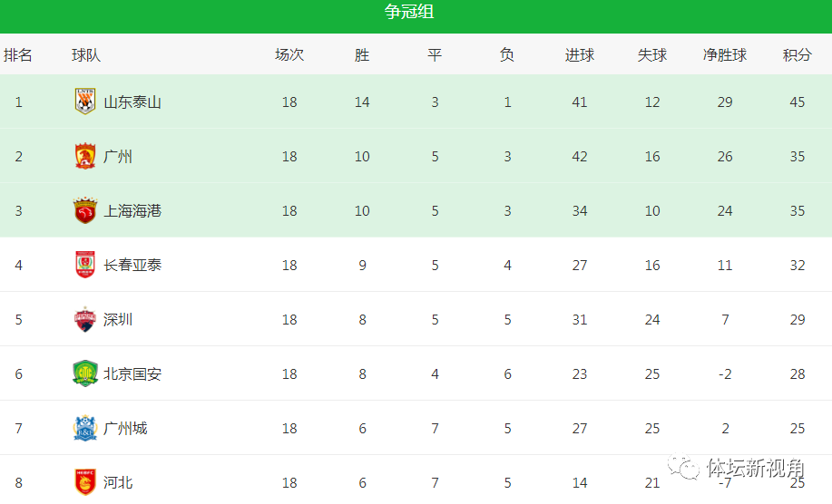Click the 长春亚泰 team logo

pyautogui.click(x=85, y=265)
